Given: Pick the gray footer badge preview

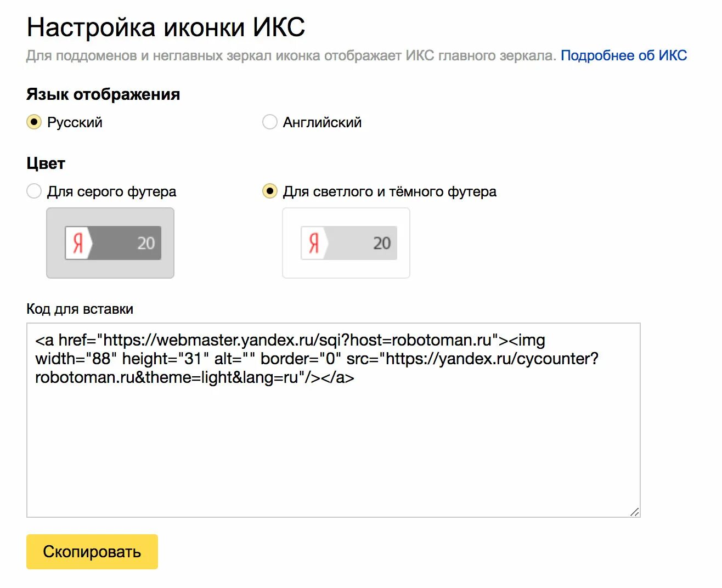Looking at the screenshot, I should click(110, 243).
